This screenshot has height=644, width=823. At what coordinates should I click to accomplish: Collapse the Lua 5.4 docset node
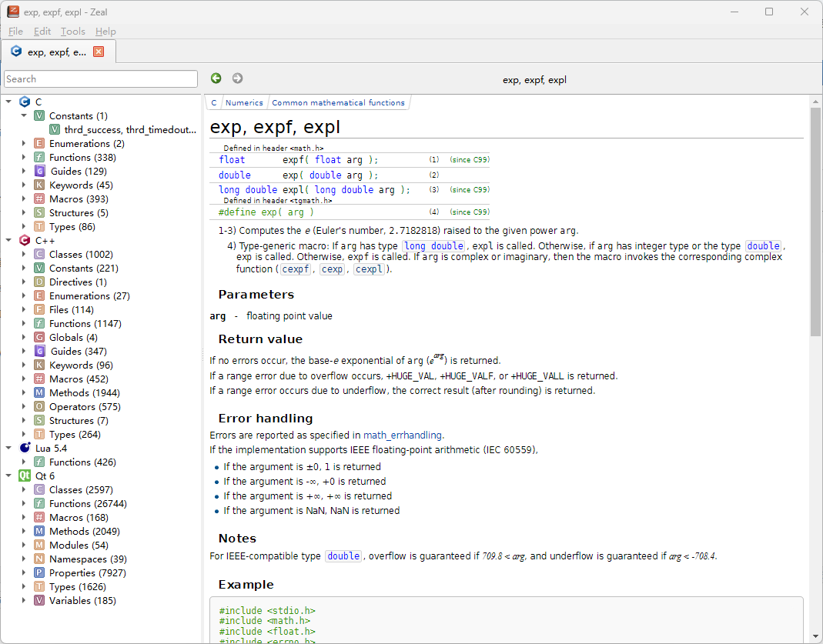[8, 447]
